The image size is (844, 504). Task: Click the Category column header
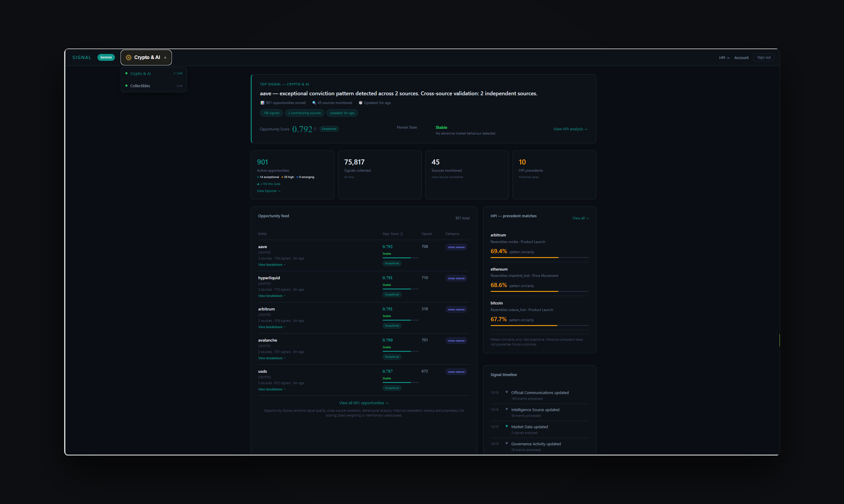(452, 234)
